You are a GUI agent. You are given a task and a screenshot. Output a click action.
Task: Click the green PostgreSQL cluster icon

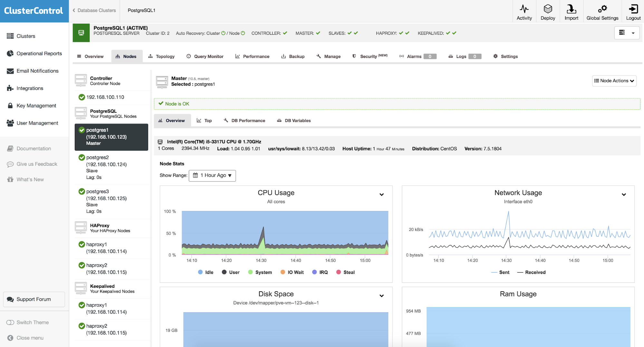[x=81, y=33]
